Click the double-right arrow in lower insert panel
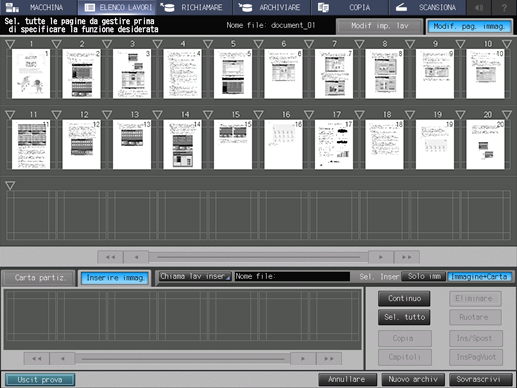This screenshot has height=388, width=517. click(x=329, y=359)
